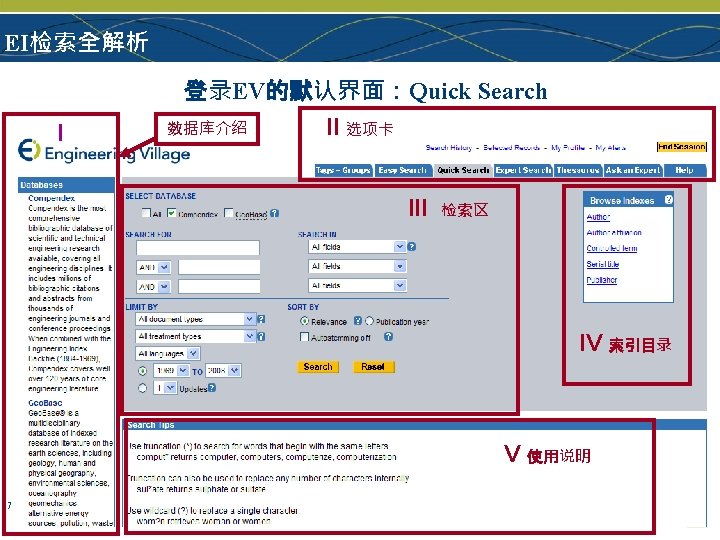Open the Updates number dropdown

(x=165, y=388)
